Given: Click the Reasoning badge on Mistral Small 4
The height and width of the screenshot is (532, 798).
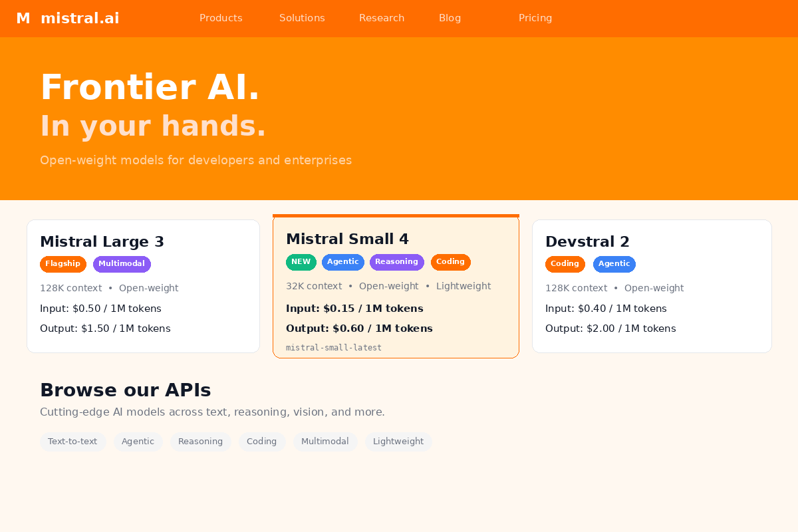Looking at the screenshot, I should [x=396, y=262].
